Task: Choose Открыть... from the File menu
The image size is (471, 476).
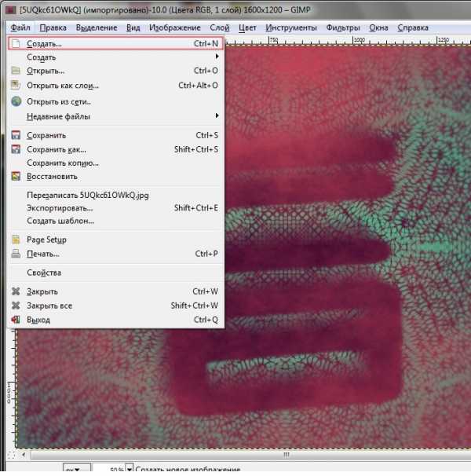Action: (115, 71)
